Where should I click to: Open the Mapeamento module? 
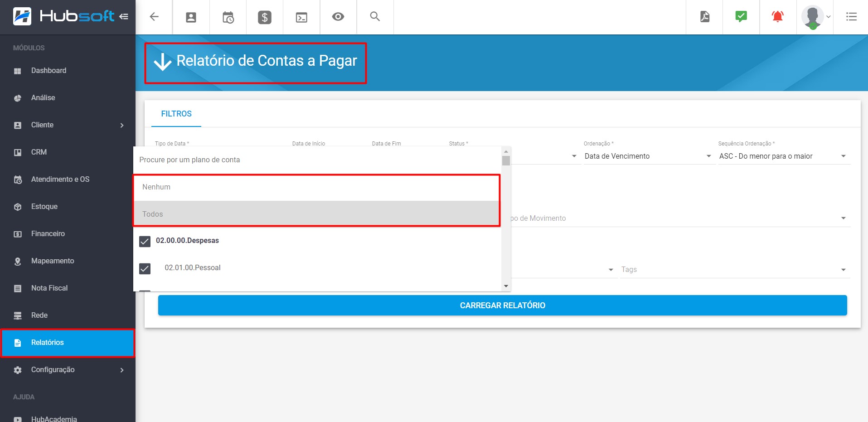(x=68, y=261)
